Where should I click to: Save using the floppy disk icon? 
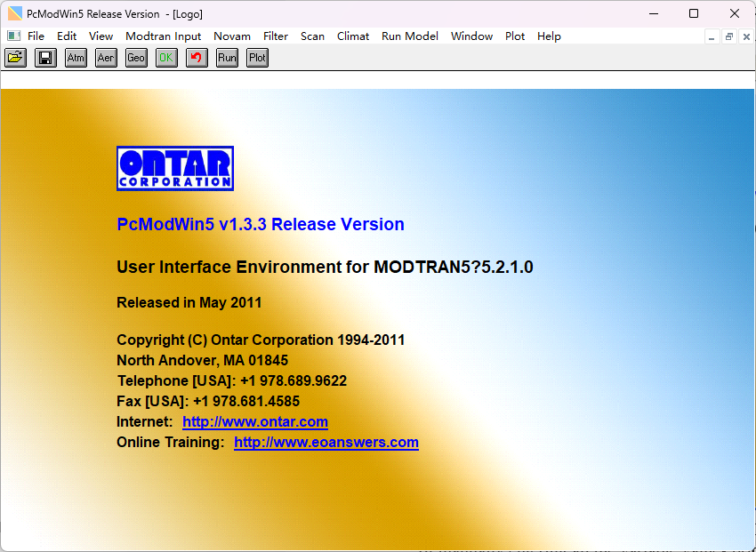click(x=45, y=58)
